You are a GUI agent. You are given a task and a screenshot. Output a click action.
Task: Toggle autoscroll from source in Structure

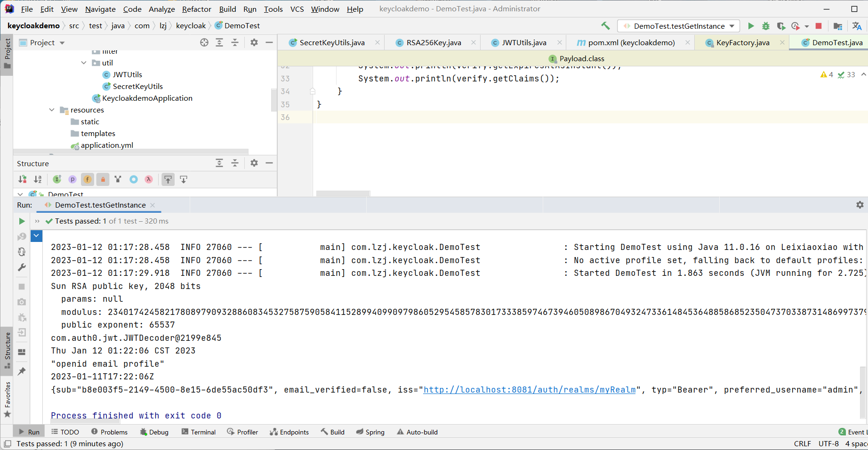tap(184, 179)
